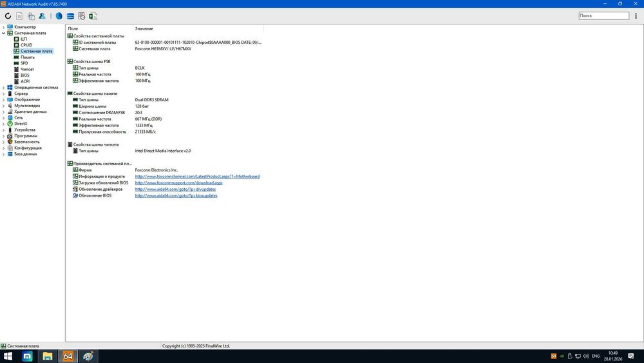Click the DirectX Xbox icon in tree
This screenshot has width=644, height=363.
(x=10, y=124)
